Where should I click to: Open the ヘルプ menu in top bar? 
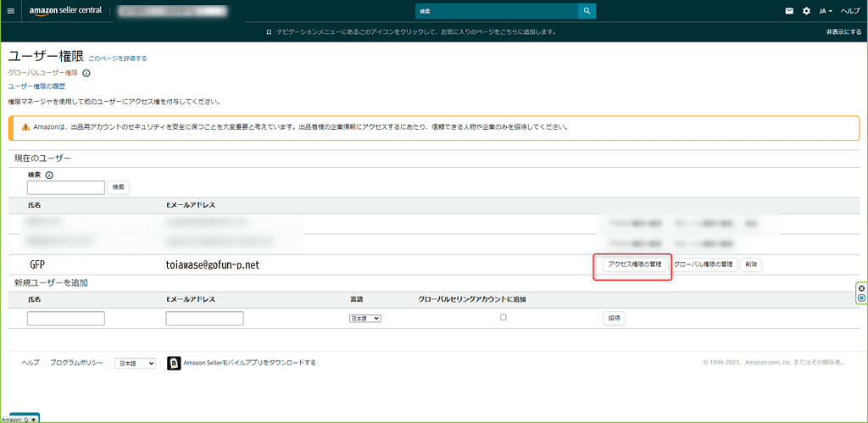coord(850,11)
